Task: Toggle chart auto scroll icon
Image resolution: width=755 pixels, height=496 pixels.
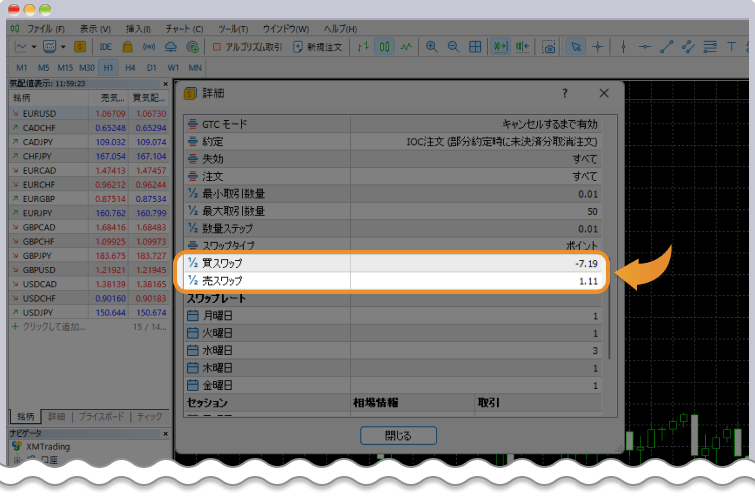Action: tap(500, 47)
